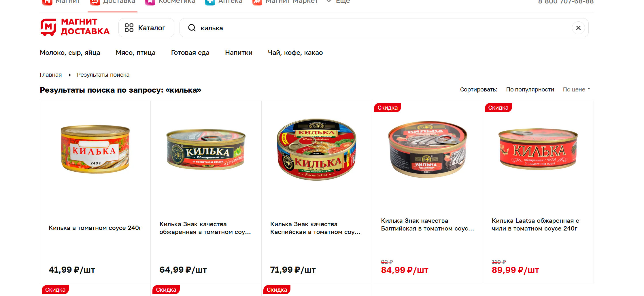644x296 pixels.
Task: Select the Напитки category
Action: [x=239, y=53]
